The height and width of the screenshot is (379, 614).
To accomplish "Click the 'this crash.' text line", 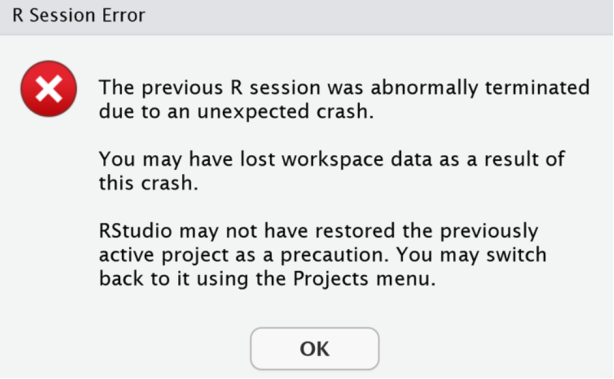I will 148,183.
